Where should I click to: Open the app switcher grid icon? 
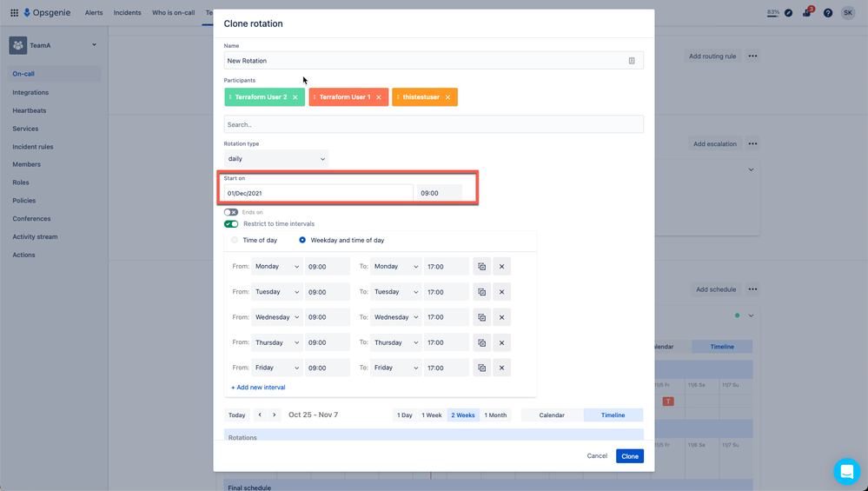(15, 13)
